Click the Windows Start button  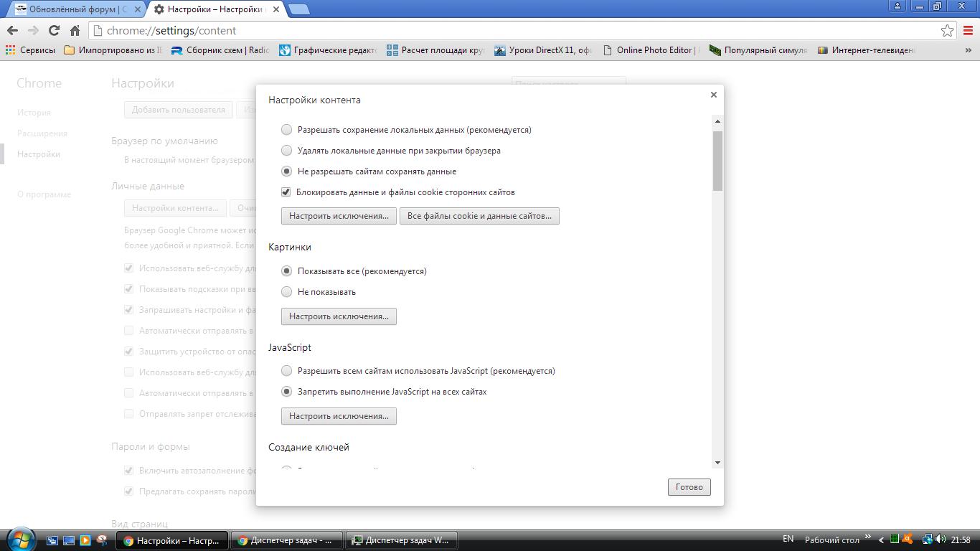pyautogui.click(x=19, y=540)
